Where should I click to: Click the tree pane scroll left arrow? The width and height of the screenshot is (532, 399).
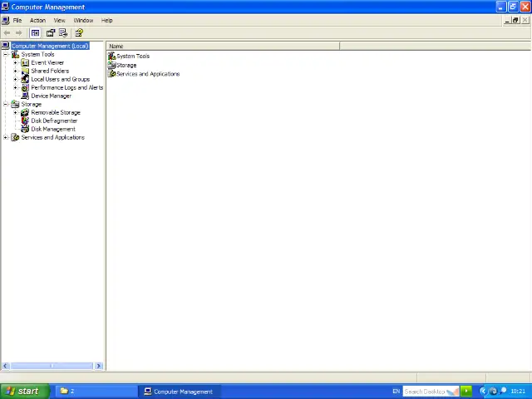6,366
